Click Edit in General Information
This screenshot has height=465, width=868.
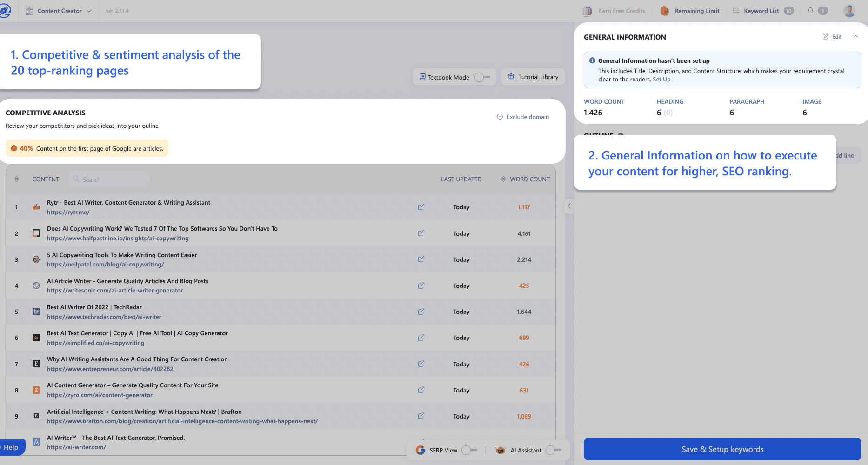[x=832, y=37]
